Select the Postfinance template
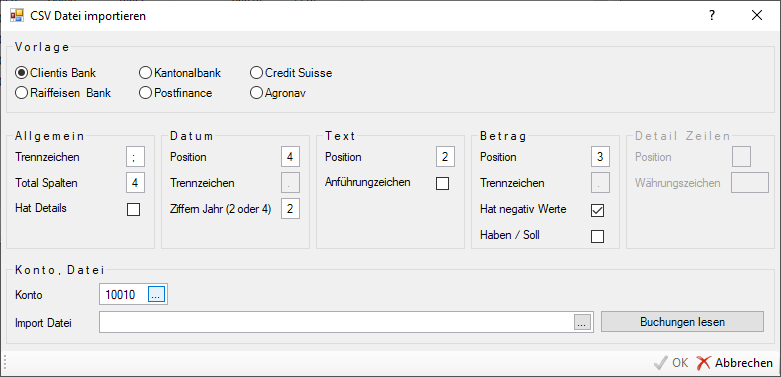Screen dimensions: 781x377 (x=175, y=93)
